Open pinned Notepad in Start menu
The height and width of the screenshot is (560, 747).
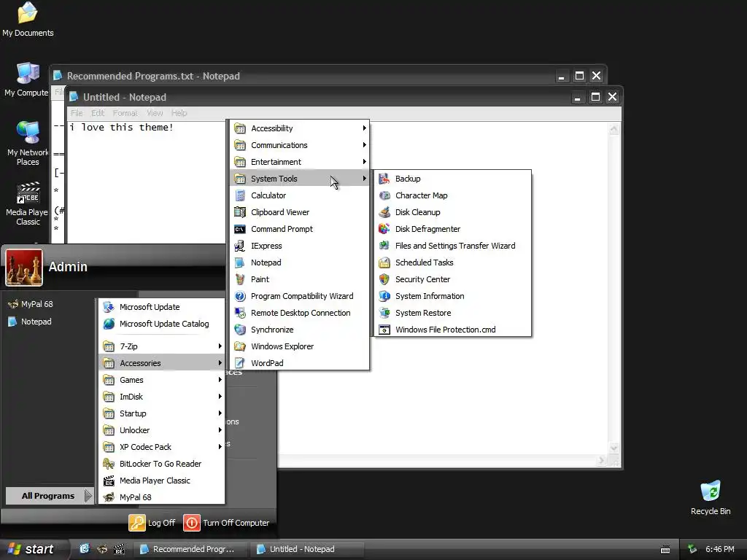[29, 322]
